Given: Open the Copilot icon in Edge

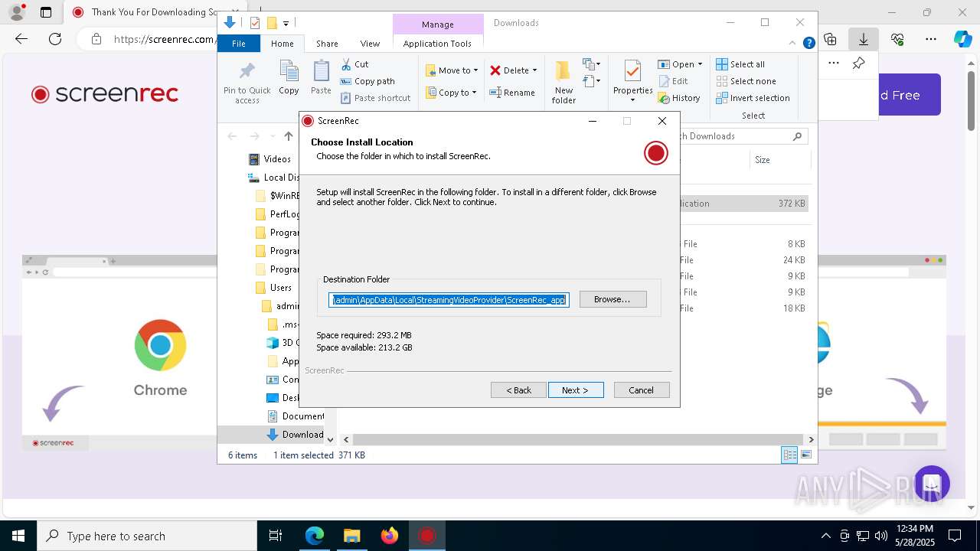Looking at the screenshot, I should (x=963, y=39).
